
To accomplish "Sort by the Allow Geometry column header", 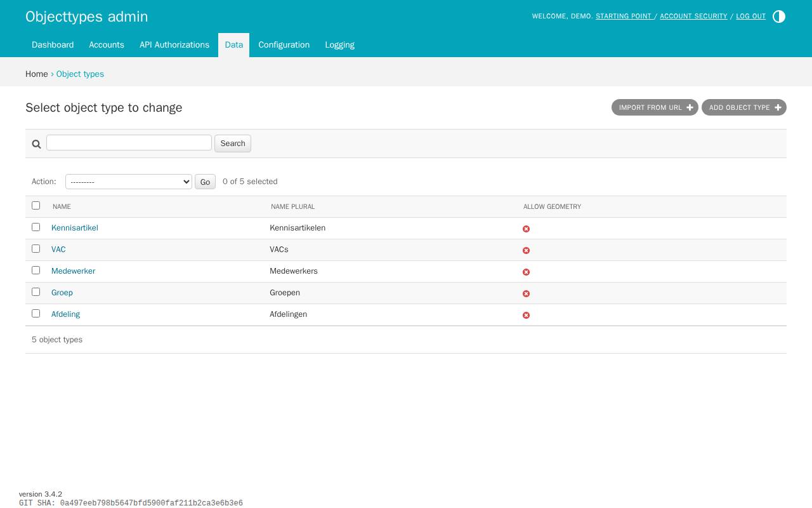I will click(552, 206).
